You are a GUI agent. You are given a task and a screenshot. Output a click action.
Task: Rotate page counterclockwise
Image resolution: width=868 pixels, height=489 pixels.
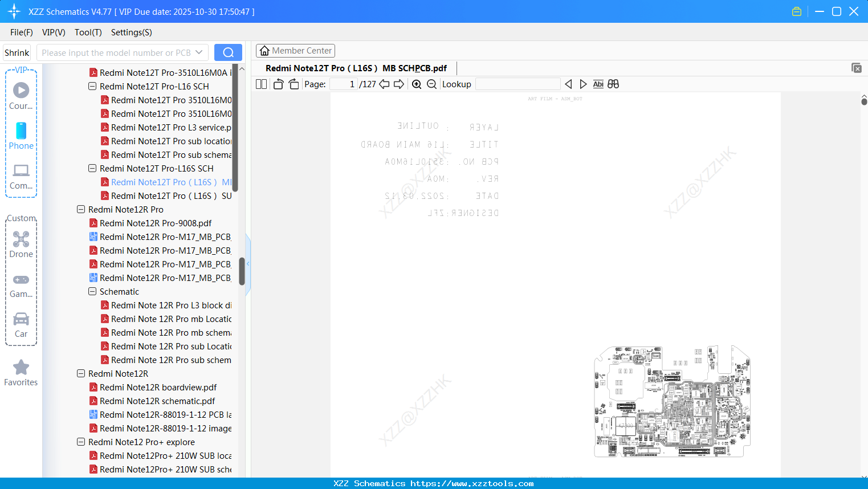pyautogui.click(x=278, y=84)
